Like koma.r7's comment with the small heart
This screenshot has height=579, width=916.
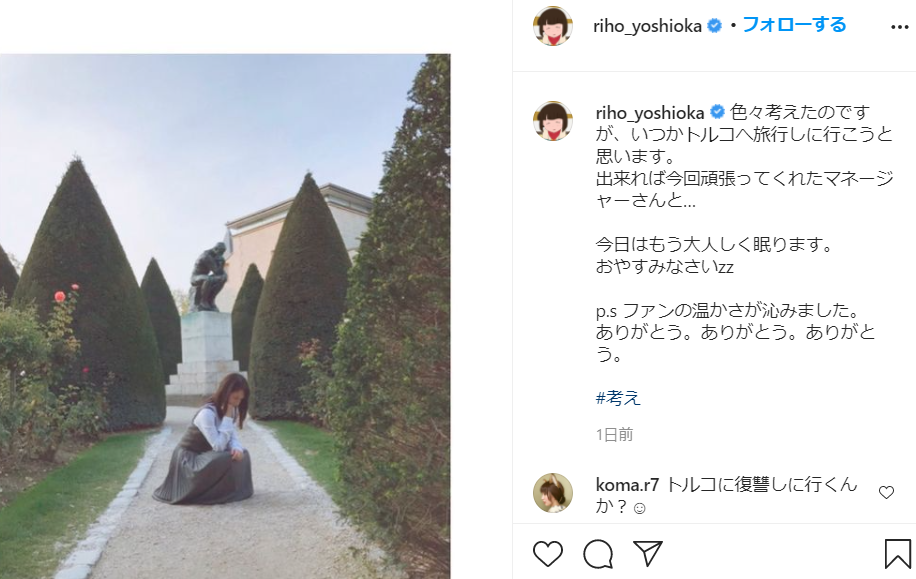886,493
